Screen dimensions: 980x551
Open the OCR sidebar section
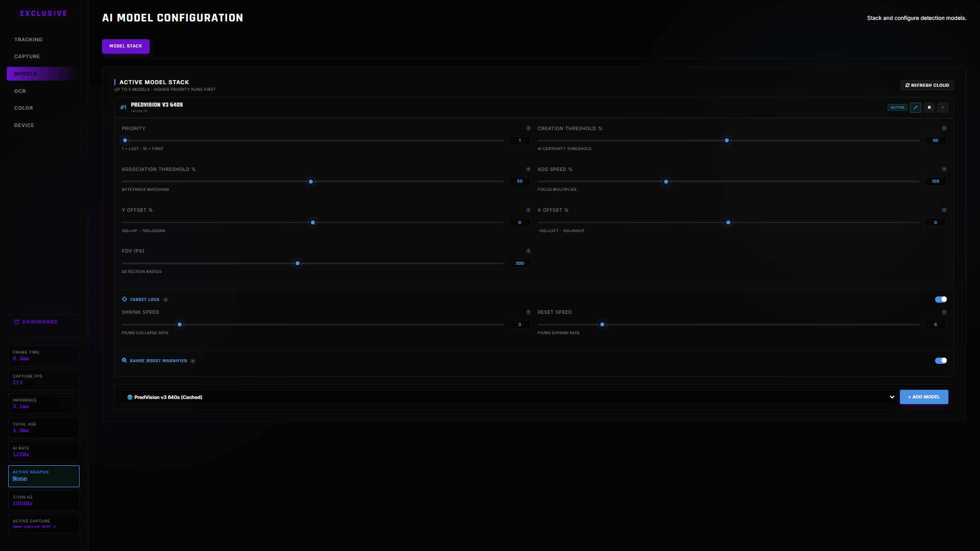click(x=20, y=91)
